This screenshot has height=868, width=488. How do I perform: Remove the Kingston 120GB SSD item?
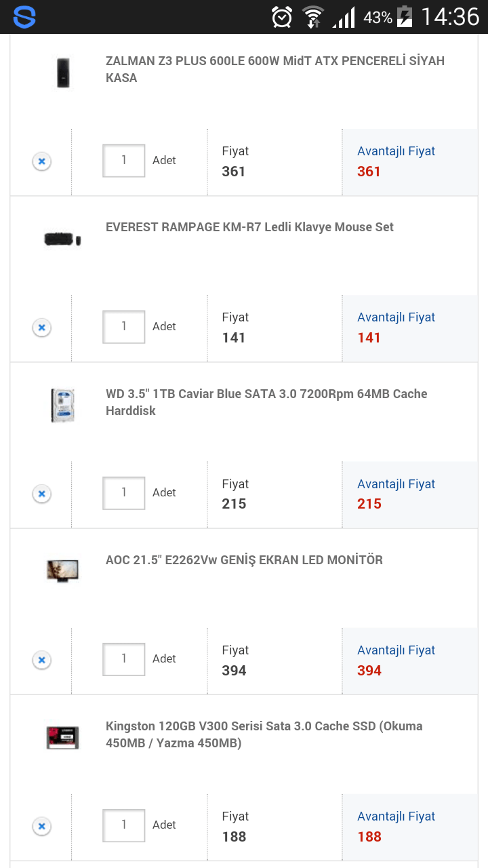tap(41, 826)
